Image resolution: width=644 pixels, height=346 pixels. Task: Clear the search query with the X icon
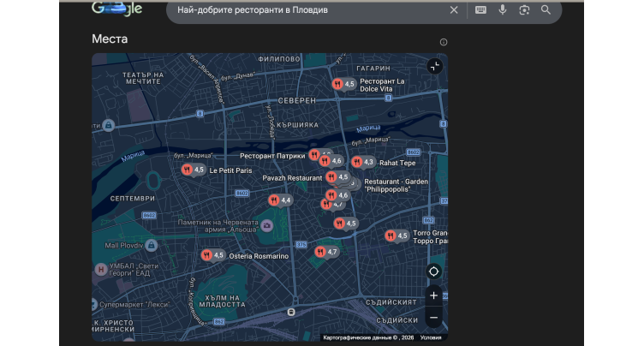[454, 10]
